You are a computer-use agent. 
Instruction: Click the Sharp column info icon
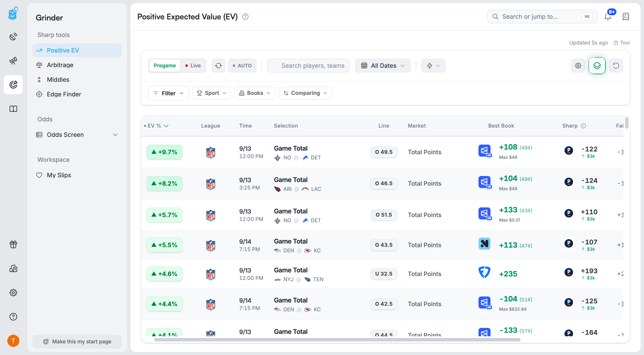coord(583,126)
